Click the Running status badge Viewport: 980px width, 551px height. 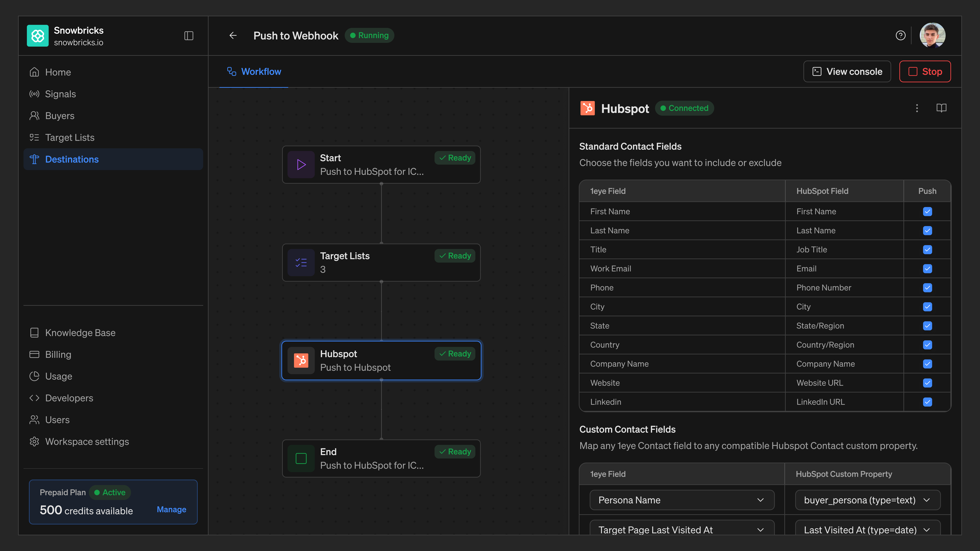tap(369, 35)
